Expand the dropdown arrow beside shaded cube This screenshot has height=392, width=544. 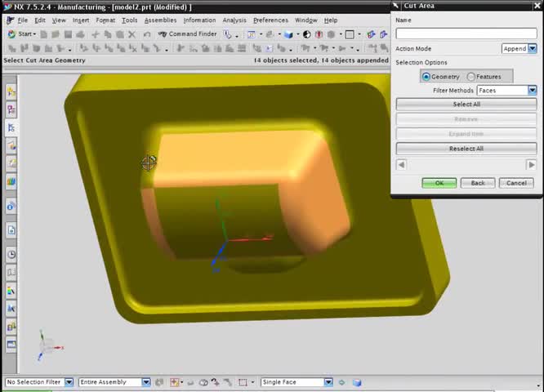tap(297, 34)
